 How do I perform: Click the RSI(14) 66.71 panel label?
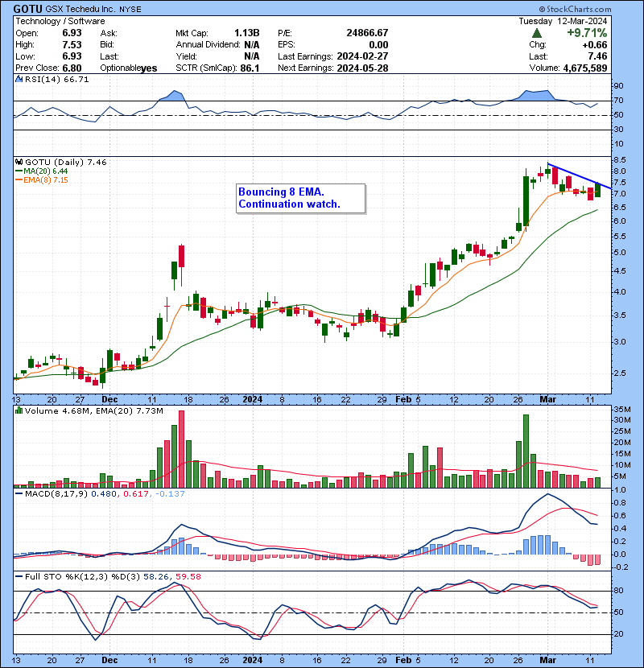[x=56, y=79]
